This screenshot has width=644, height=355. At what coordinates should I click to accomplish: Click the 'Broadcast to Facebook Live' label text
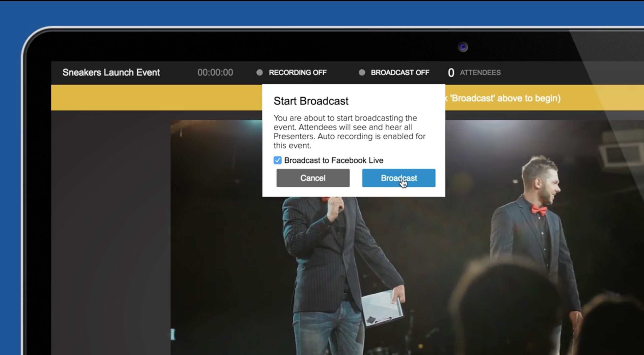[x=333, y=160]
